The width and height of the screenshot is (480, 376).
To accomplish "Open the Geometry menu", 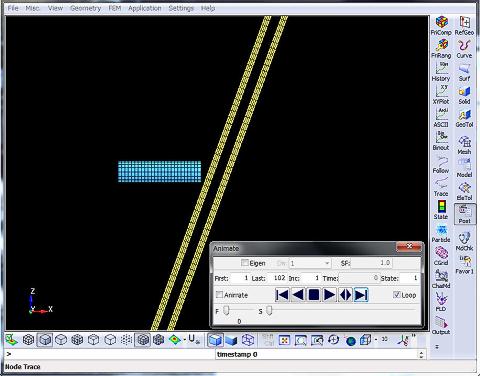I will (x=85, y=8).
